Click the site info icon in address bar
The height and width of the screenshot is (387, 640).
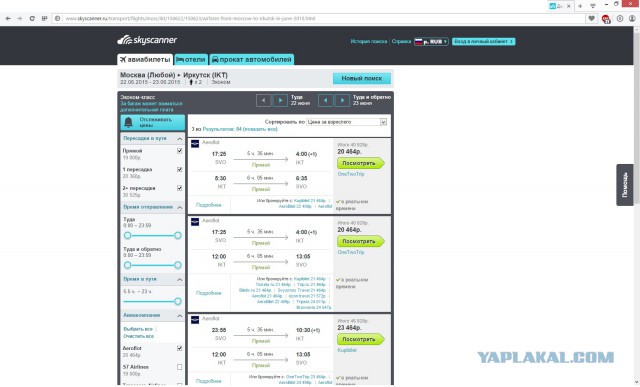pyautogui.click(x=58, y=18)
